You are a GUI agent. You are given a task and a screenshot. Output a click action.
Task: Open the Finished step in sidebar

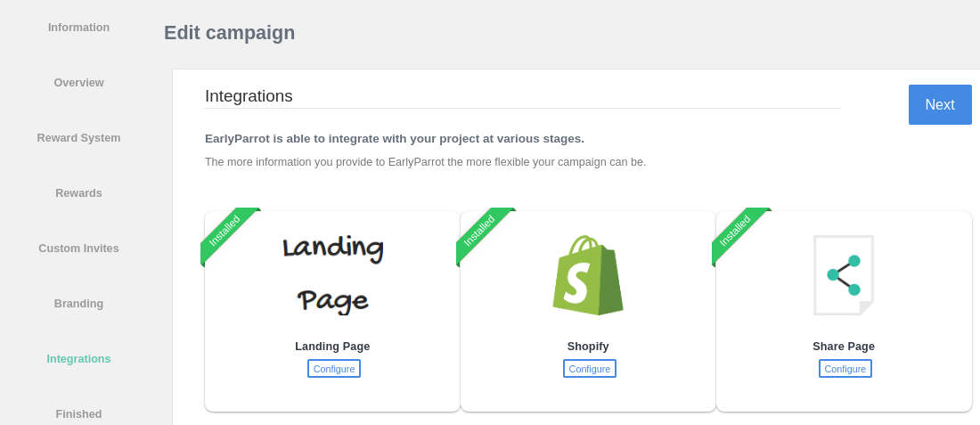point(78,413)
